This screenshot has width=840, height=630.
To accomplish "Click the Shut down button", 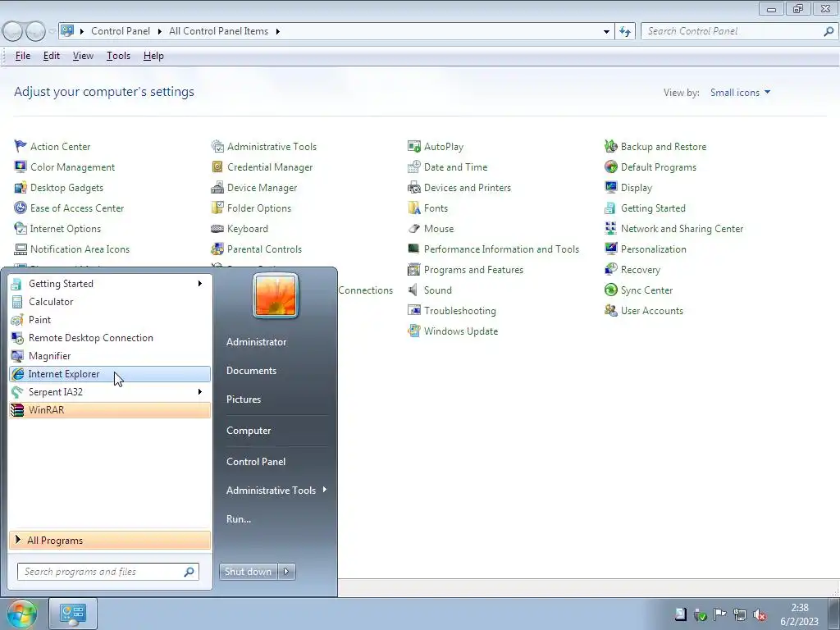I will tap(249, 572).
